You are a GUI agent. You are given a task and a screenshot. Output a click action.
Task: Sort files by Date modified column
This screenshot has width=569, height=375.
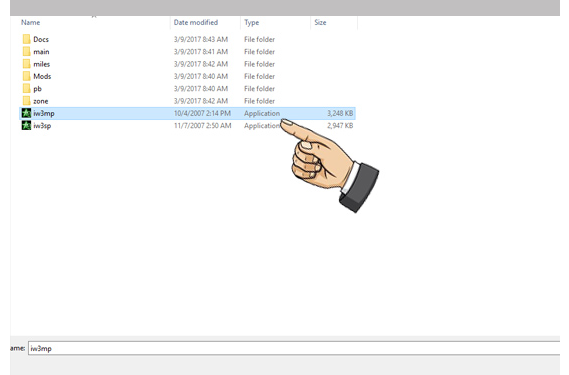[x=196, y=23]
